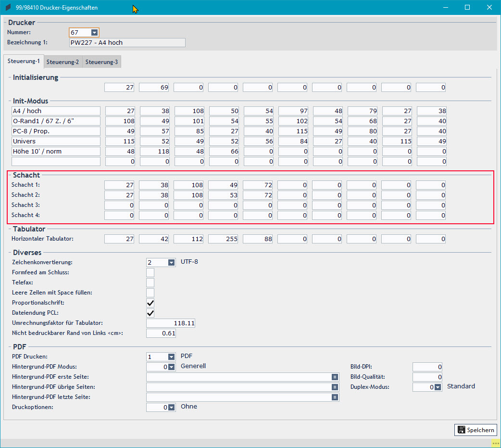Click the Horizontaler Tabulator field containing 88

click(258, 239)
